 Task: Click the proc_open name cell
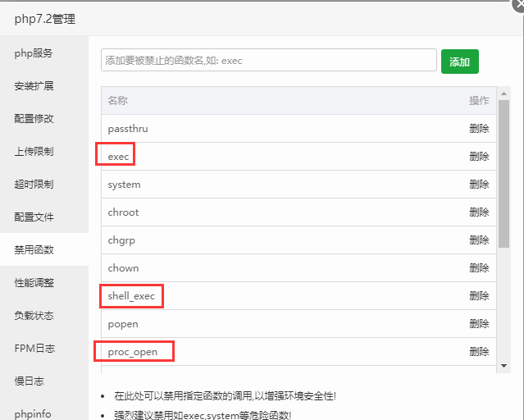(132, 352)
